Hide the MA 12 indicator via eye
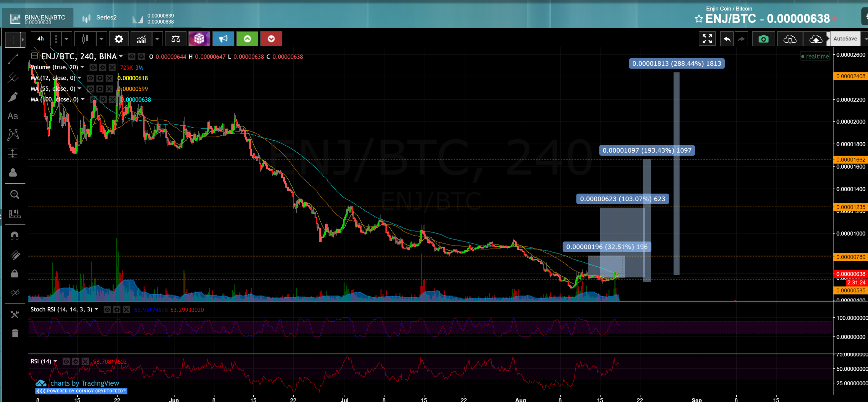 90,78
